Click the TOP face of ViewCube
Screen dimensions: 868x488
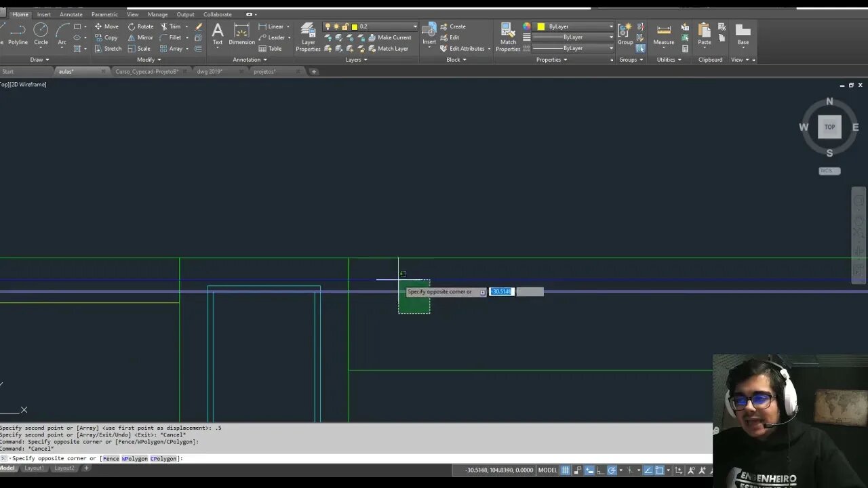click(x=829, y=127)
